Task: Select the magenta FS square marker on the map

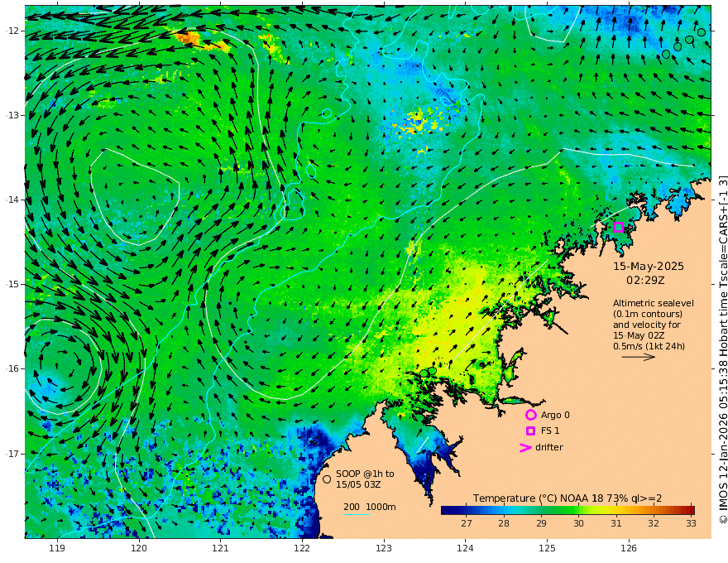Action: [618, 227]
